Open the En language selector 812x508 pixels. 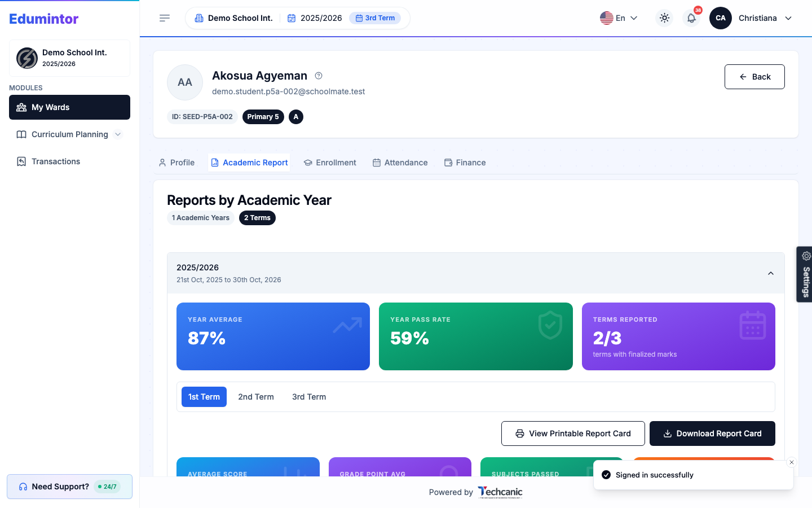point(619,18)
